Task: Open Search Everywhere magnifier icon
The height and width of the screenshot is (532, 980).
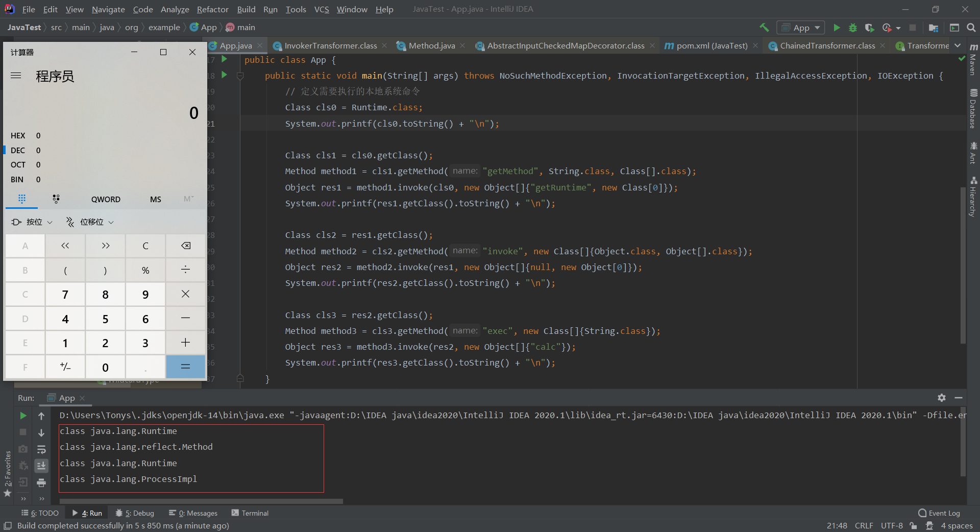Action: coord(971,28)
